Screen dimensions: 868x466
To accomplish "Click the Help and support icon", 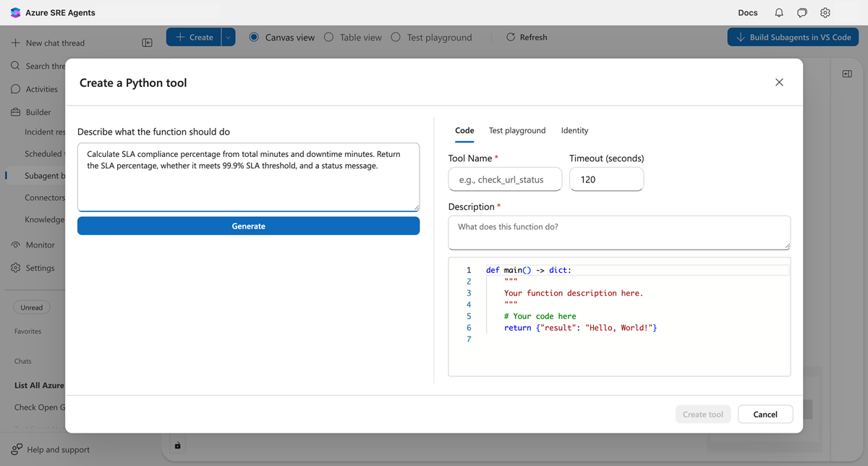I will 16,449.
